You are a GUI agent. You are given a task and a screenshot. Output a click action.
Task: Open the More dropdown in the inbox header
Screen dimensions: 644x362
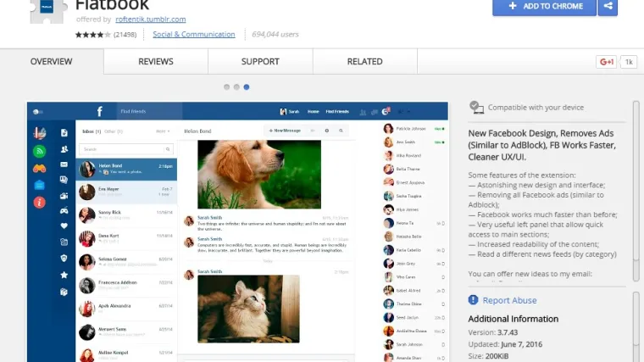click(x=163, y=131)
